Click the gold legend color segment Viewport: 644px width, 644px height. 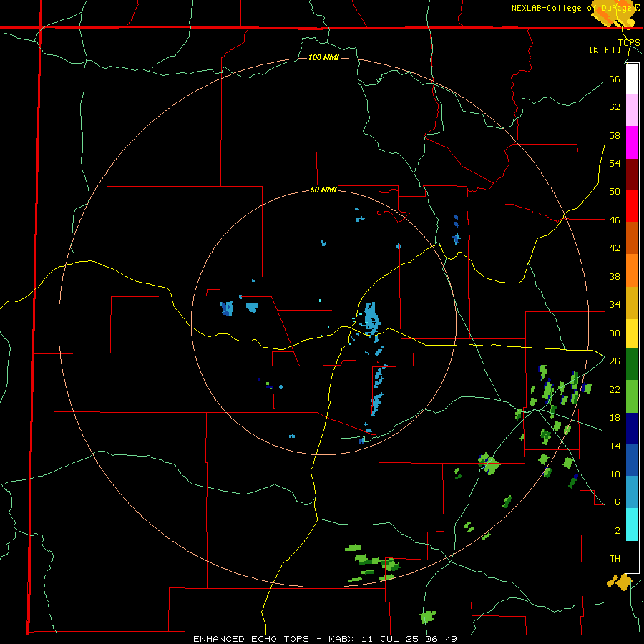632,303
